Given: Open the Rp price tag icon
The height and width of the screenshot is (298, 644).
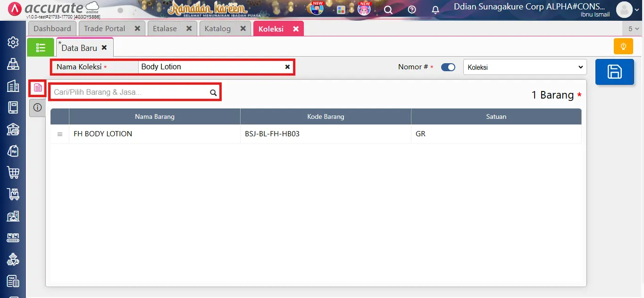Looking at the screenshot, I should (13, 151).
